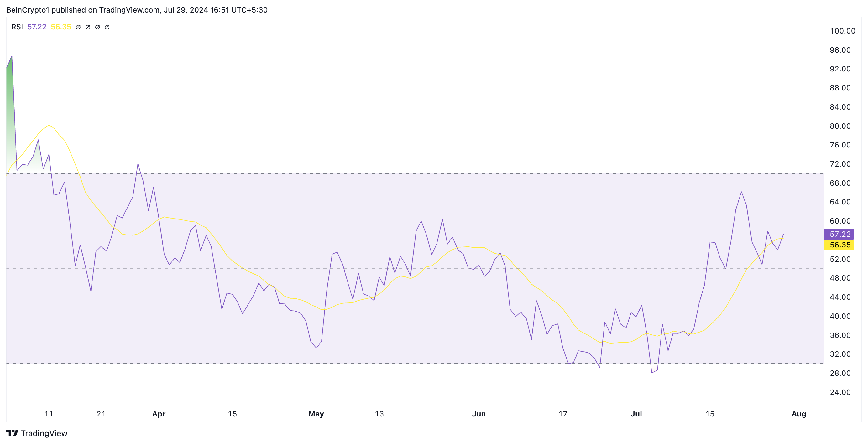Click the TradingView logo icon

click(12, 432)
